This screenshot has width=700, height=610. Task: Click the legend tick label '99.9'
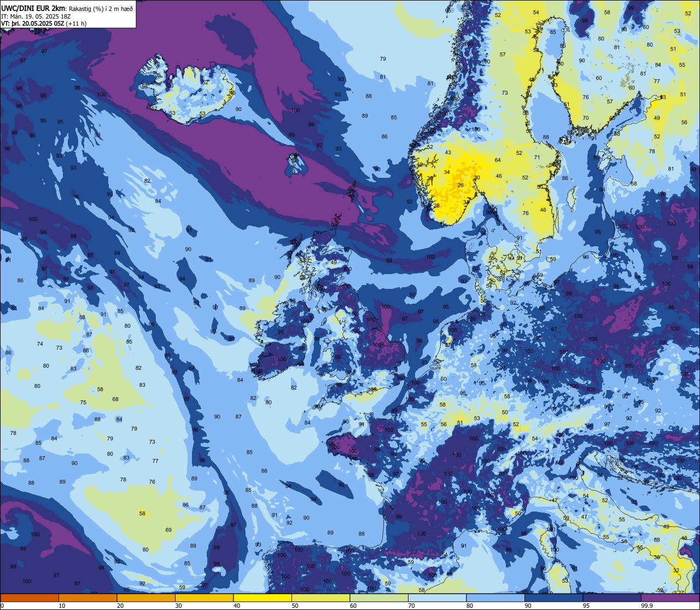(x=647, y=606)
